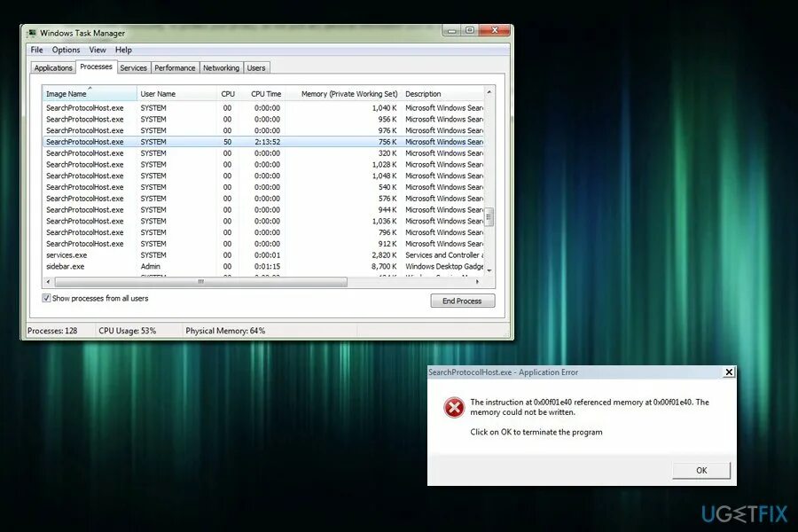Select SearchProtocolHost.exe row with 912 K memory
Viewport: 798px width, 532px height.
[x=263, y=244]
